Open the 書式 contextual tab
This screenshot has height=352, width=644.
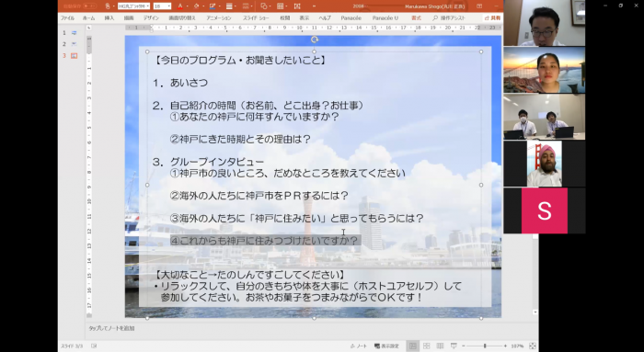416,18
